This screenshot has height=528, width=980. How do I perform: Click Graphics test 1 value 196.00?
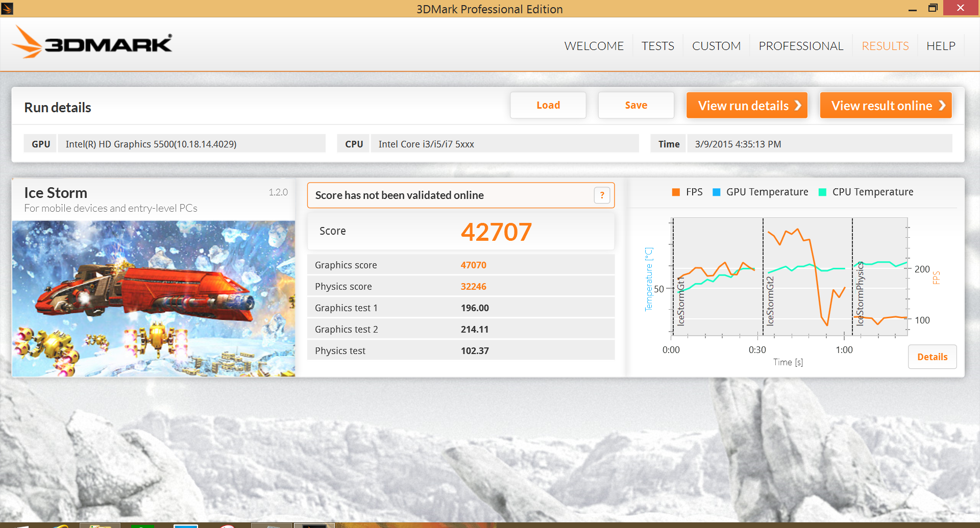[475, 308]
